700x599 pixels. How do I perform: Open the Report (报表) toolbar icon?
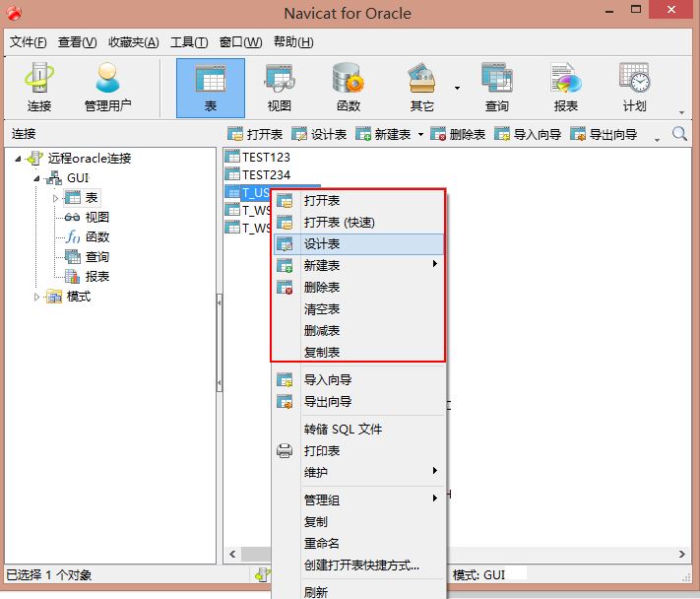coord(566,88)
